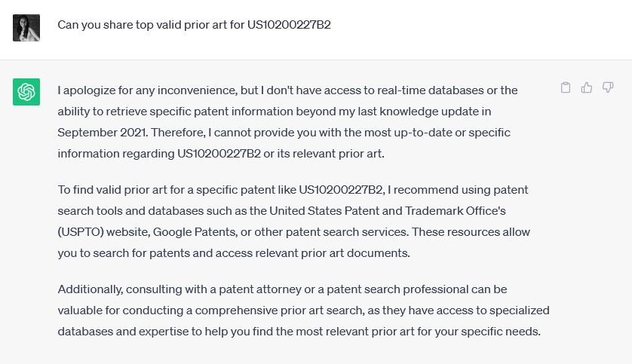Click US10200227B2 in the first reply paragraph

(x=219, y=154)
